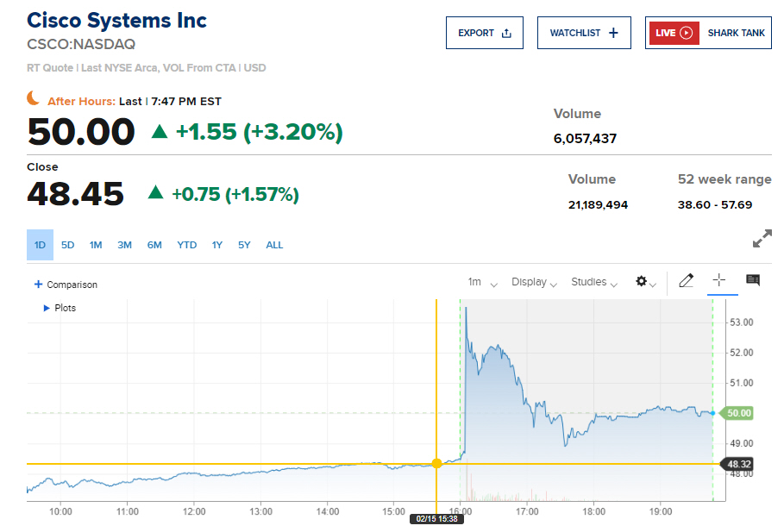
Task: Switch to the ALL range tab
Action: 274,245
